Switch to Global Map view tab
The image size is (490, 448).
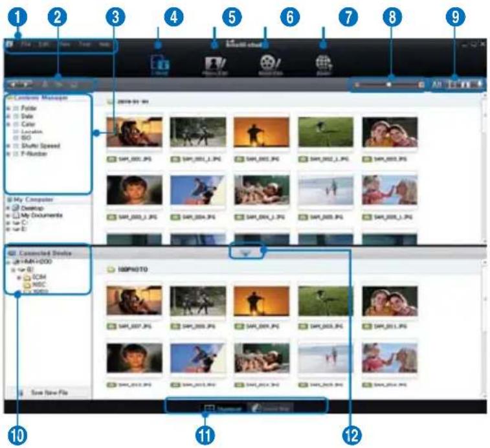[x=271, y=409]
